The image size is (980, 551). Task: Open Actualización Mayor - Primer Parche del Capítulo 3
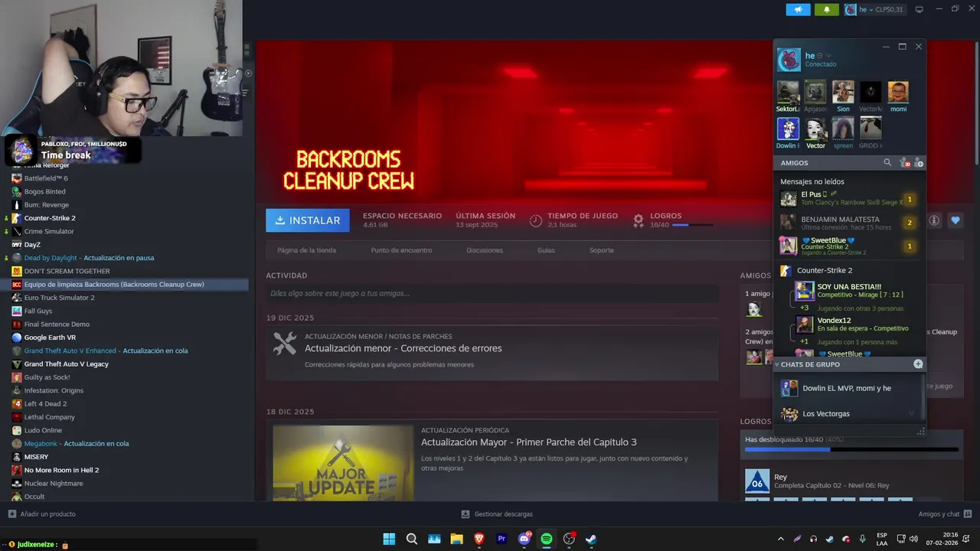click(529, 442)
